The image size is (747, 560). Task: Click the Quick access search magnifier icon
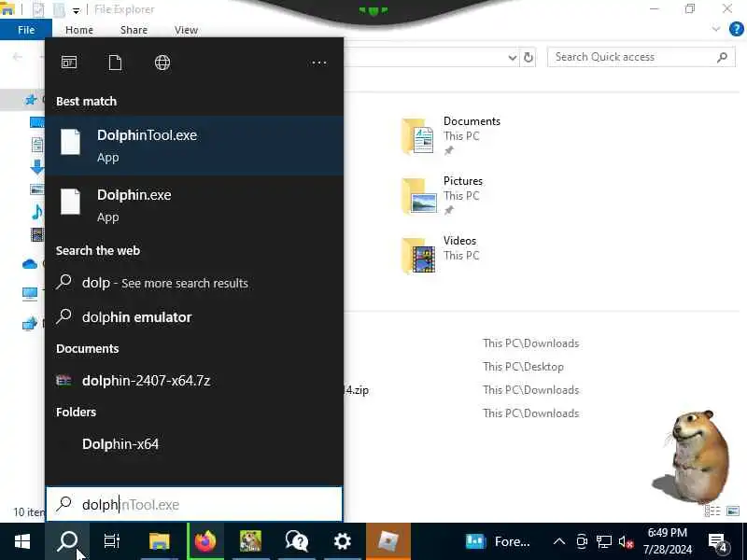(x=722, y=57)
